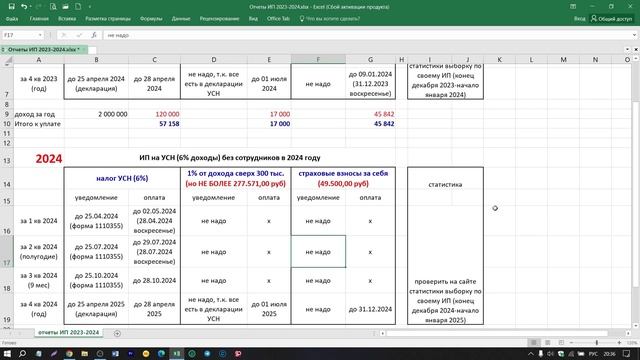Select column F header
The height and width of the screenshot is (360, 640).
318,60
